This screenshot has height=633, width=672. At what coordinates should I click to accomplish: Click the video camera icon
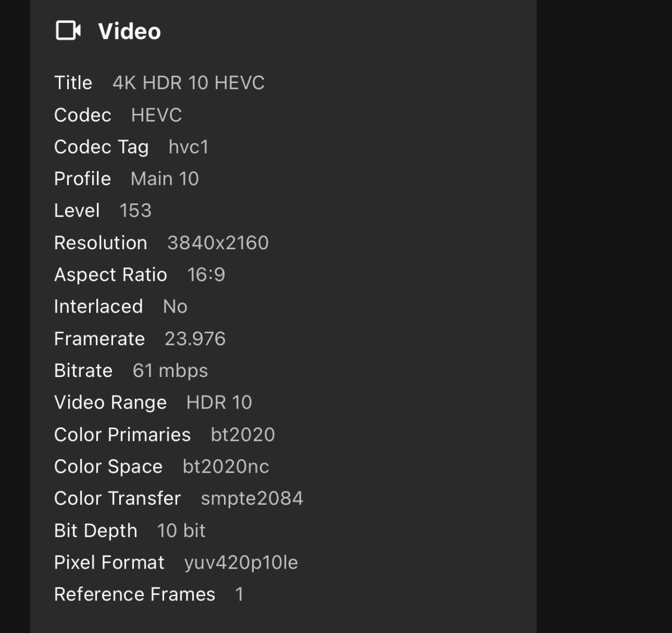coord(68,31)
